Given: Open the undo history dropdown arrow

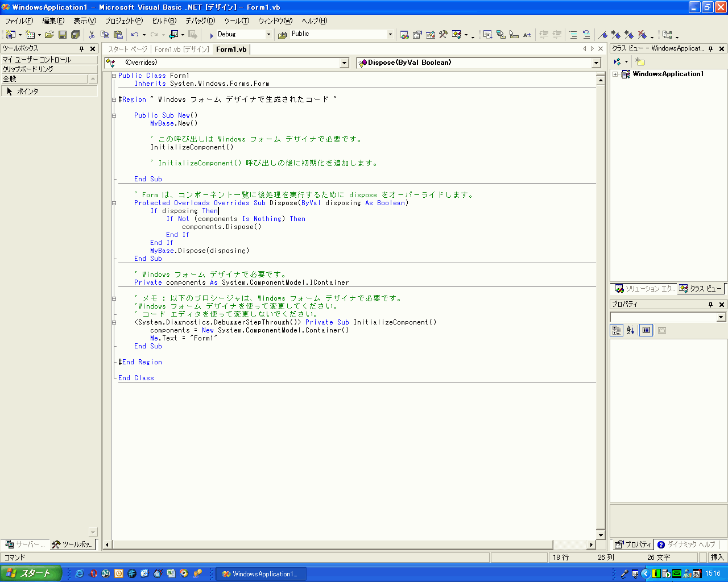Looking at the screenshot, I should (144, 35).
